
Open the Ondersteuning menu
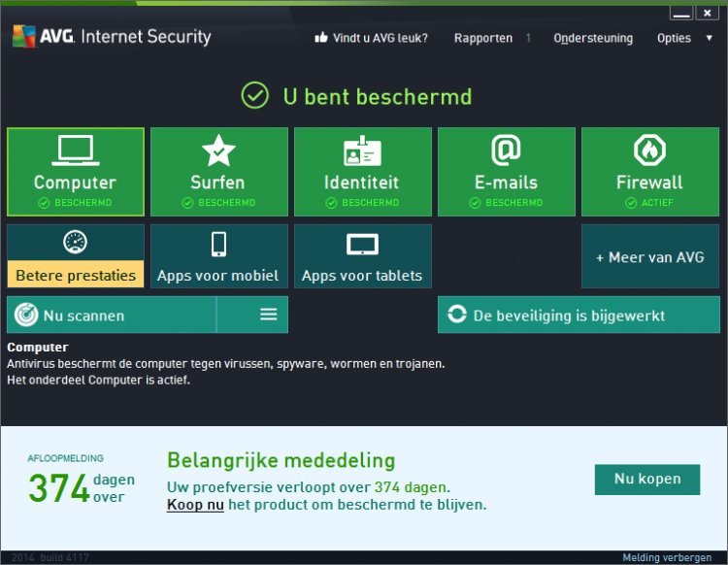592,38
